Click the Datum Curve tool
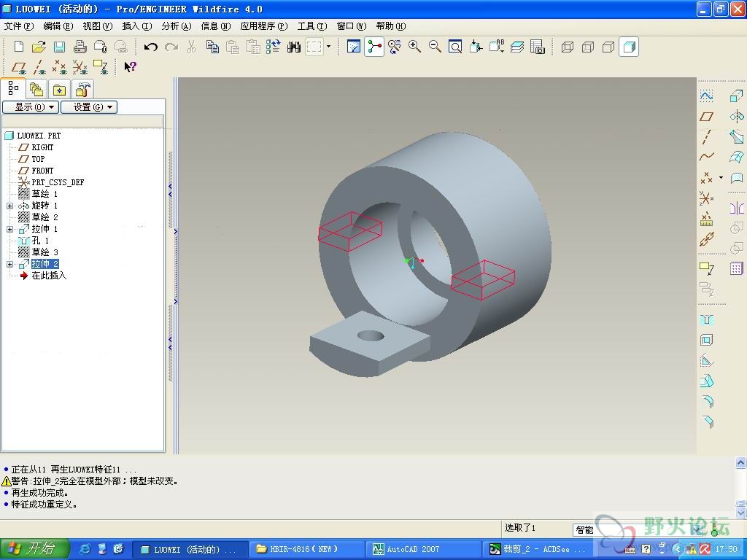 click(x=706, y=157)
